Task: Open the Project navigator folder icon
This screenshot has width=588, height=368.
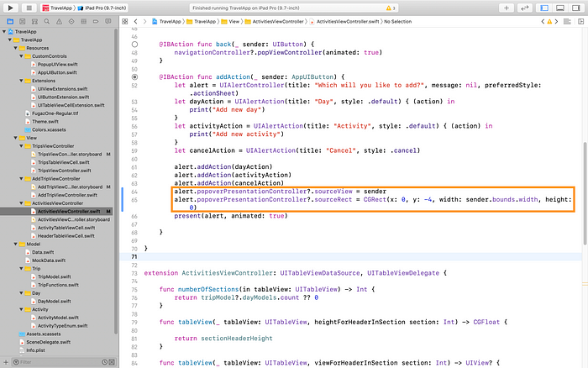Action: point(10,21)
